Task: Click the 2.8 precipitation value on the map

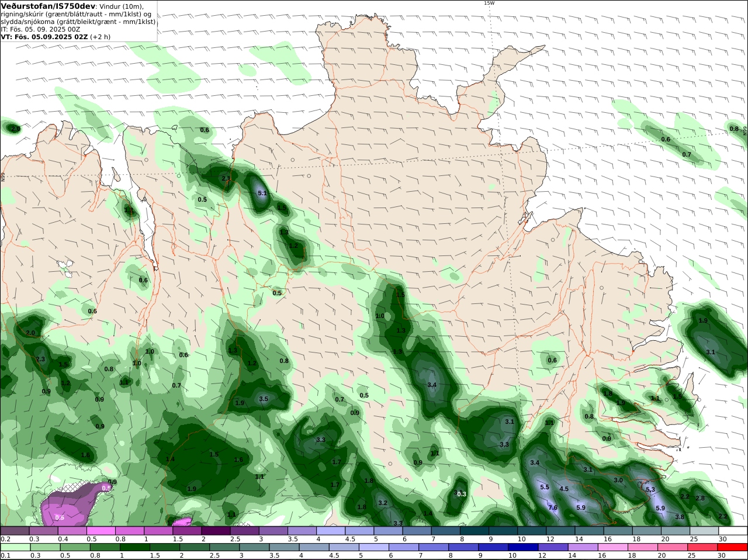Action: click(700, 498)
